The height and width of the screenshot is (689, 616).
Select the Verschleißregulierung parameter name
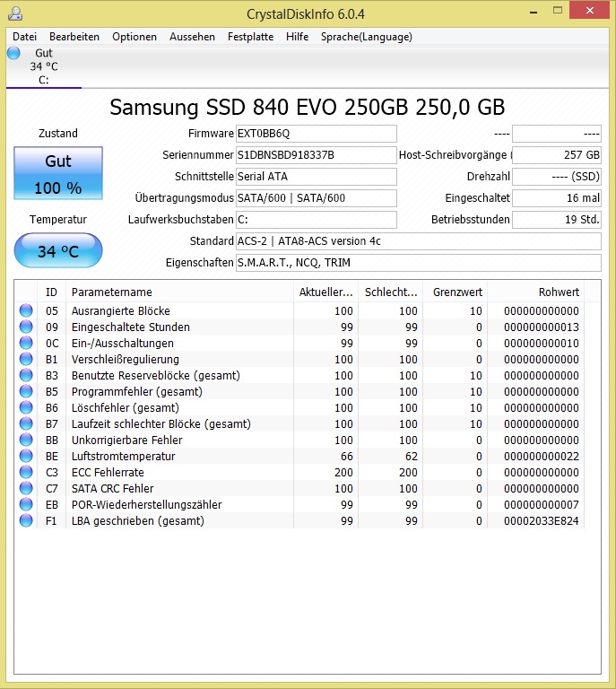[126, 360]
